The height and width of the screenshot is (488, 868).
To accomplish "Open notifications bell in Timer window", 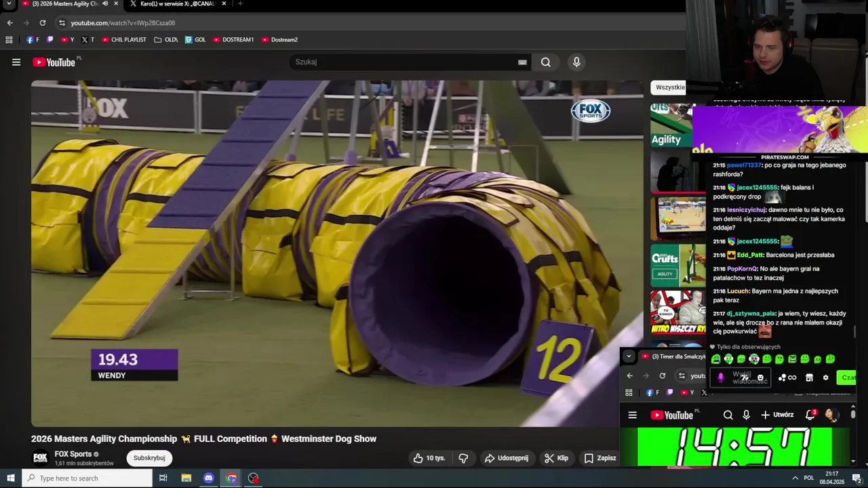I will click(810, 415).
